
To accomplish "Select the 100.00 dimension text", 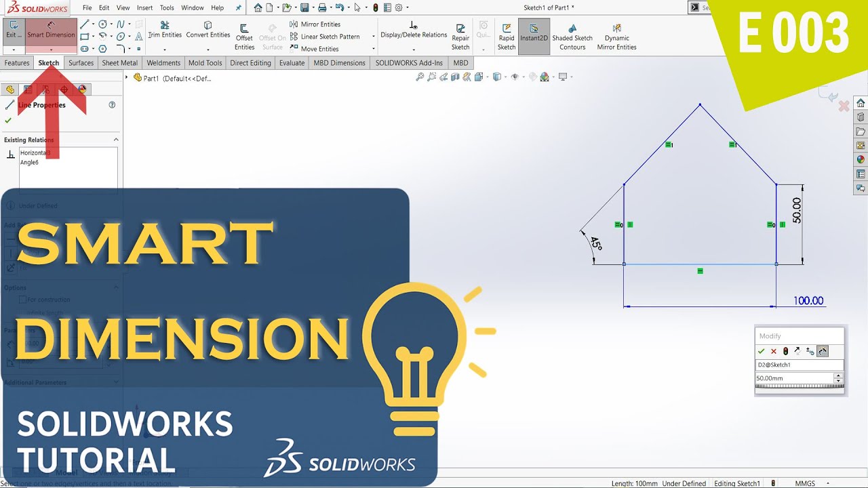I will [808, 301].
